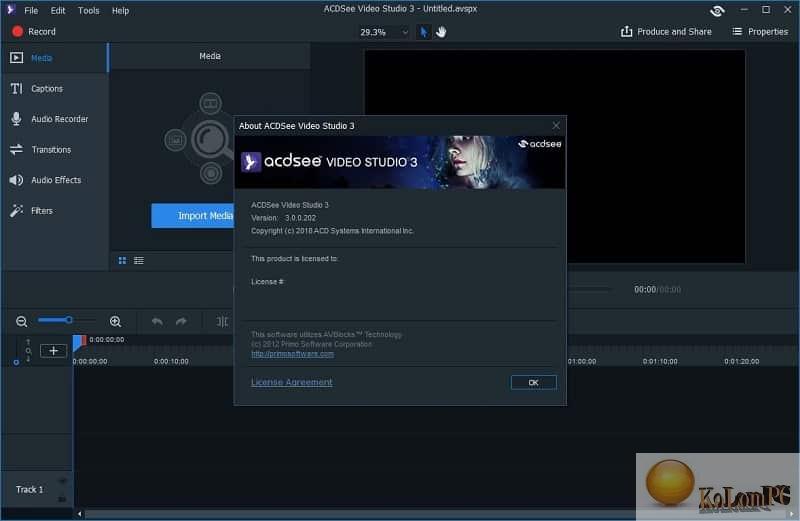Open the File menu

coord(31,10)
